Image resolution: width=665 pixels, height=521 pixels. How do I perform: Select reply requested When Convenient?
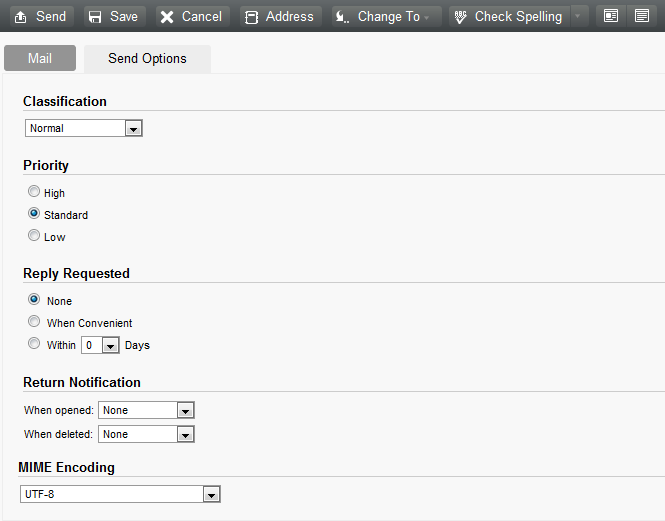pos(34,322)
